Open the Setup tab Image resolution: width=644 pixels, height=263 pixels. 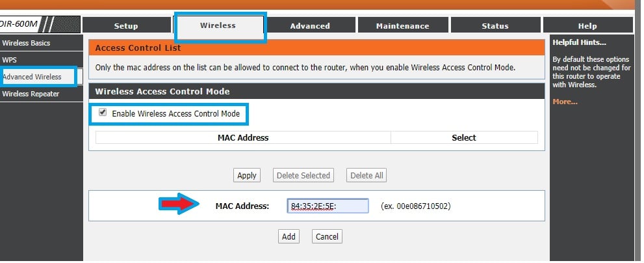point(126,26)
